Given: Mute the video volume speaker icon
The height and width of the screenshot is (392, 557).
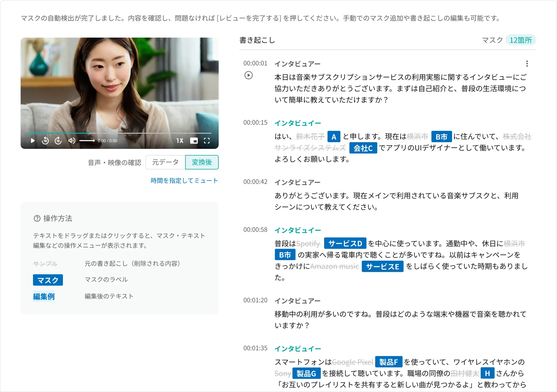Looking at the screenshot, I should [72, 141].
